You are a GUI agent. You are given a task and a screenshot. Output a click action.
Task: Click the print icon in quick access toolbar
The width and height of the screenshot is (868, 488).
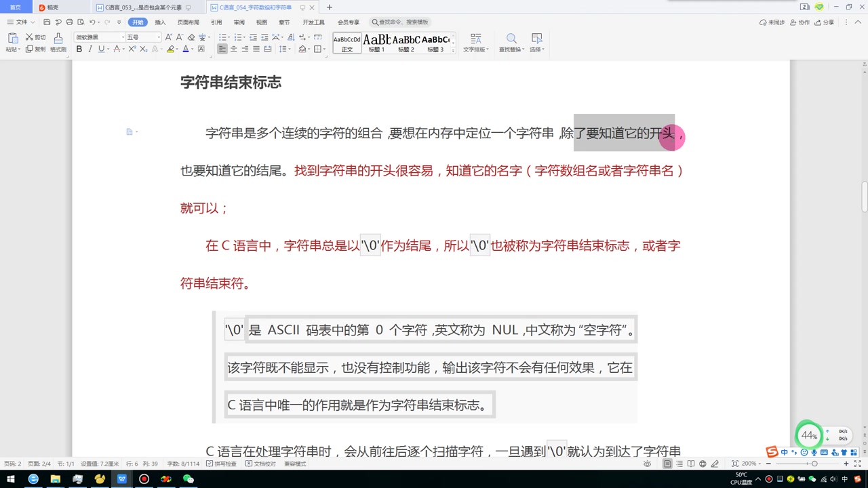pyautogui.click(x=69, y=22)
